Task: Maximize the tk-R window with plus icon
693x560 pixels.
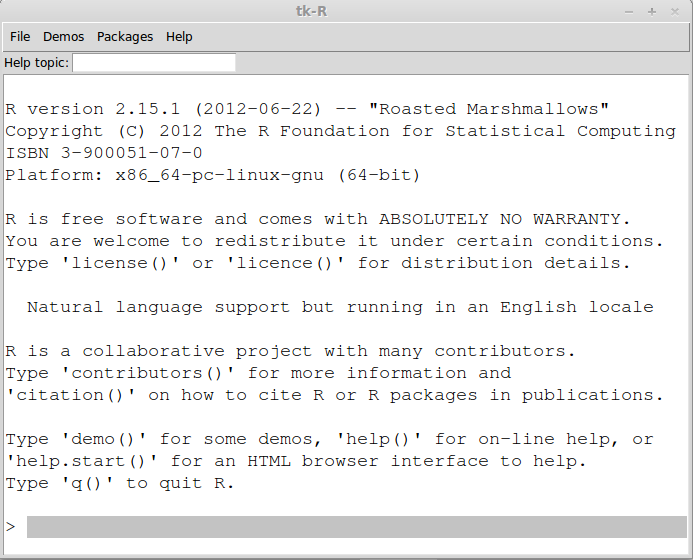Action: click(x=652, y=12)
